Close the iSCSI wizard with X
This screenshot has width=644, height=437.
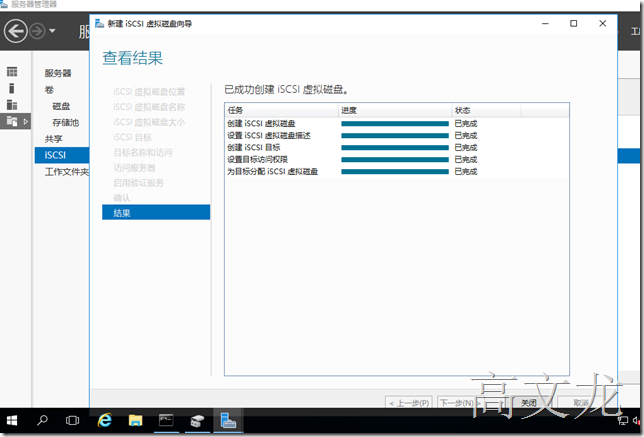coord(603,24)
